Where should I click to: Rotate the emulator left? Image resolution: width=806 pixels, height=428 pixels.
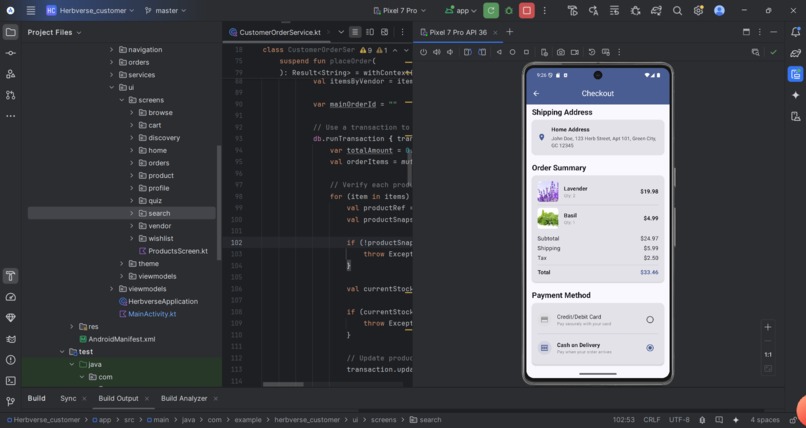[x=467, y=52]
